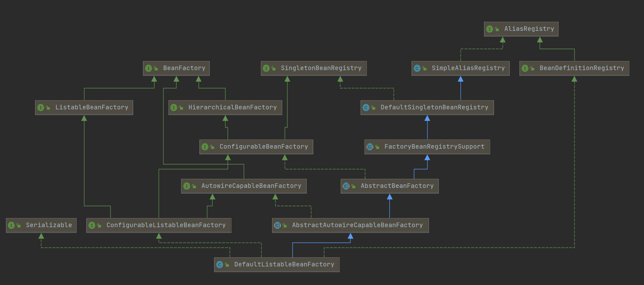
Task: Select the BeanDefinitionRegistry label
Action: [582, 68]
